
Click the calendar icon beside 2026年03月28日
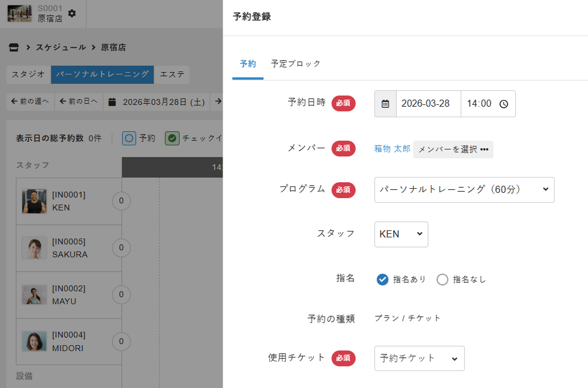tap(113, 101)
